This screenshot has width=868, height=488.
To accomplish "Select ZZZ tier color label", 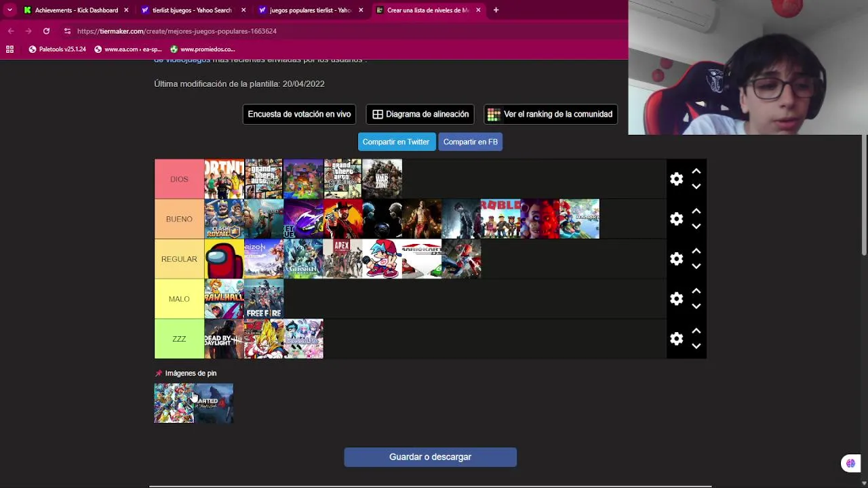I will [179, 339].
